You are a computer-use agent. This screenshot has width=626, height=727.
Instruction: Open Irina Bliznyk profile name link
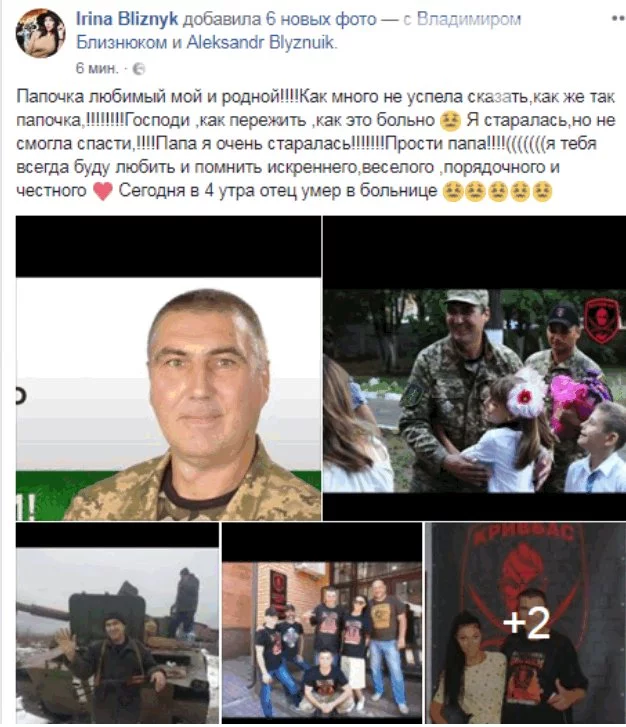(127, 19)
